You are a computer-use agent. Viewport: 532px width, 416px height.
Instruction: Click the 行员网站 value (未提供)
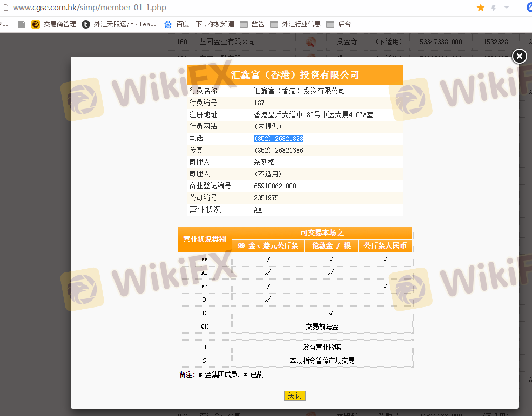point(268,126)
